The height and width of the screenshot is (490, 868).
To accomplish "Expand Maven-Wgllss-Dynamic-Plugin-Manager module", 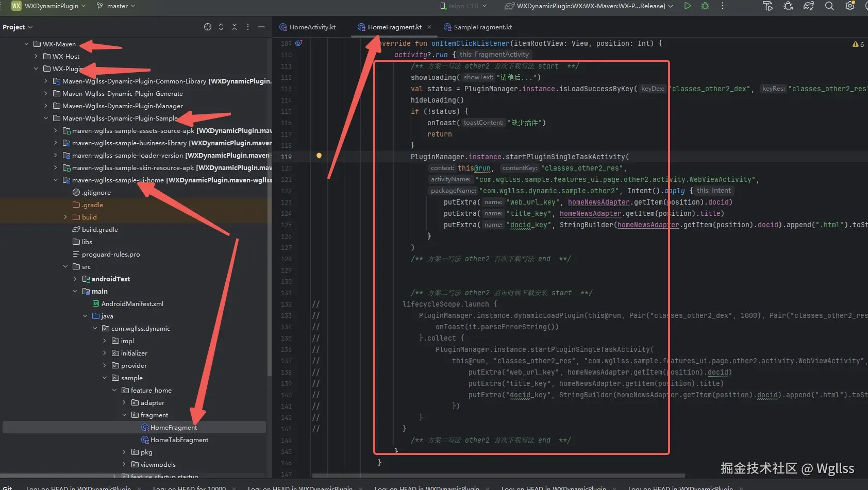I will coord(46,106).
